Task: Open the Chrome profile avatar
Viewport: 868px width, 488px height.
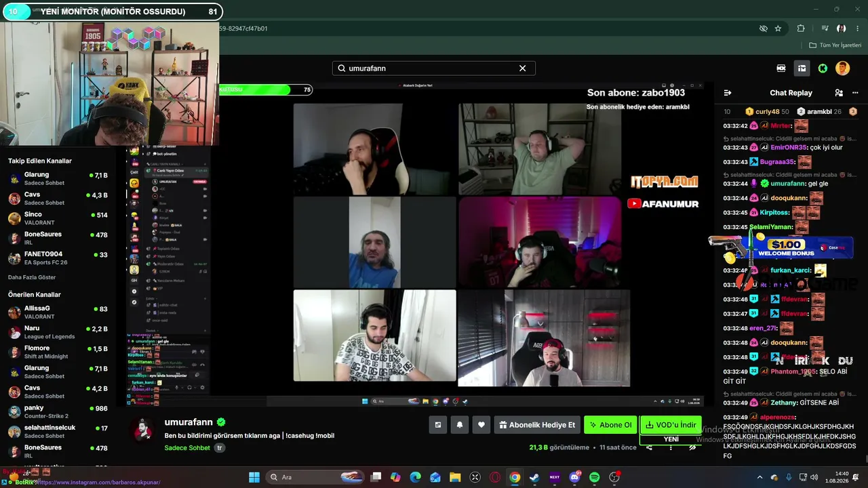Action: (x=841, y=28)
